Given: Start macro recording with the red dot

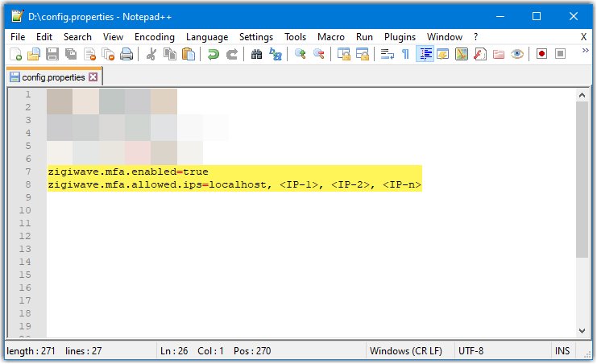Looking at the screenshot, I should pyautogui.click(x=541, y=54).
